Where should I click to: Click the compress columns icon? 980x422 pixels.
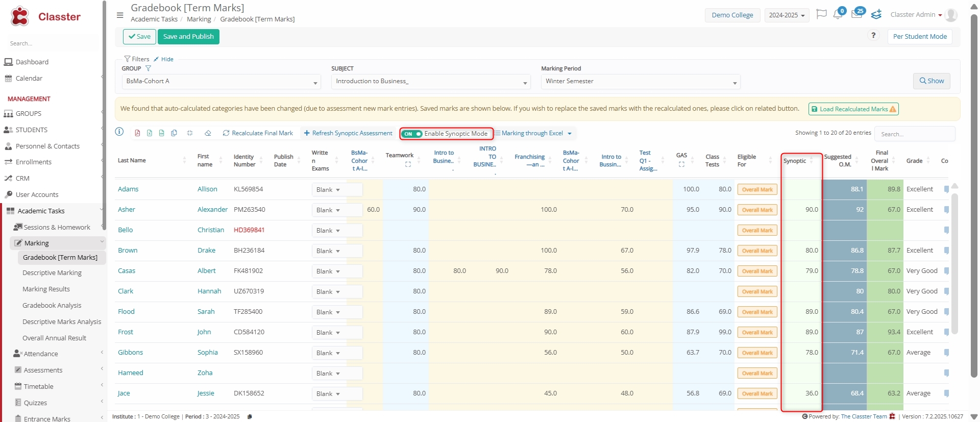click(190, 133)
